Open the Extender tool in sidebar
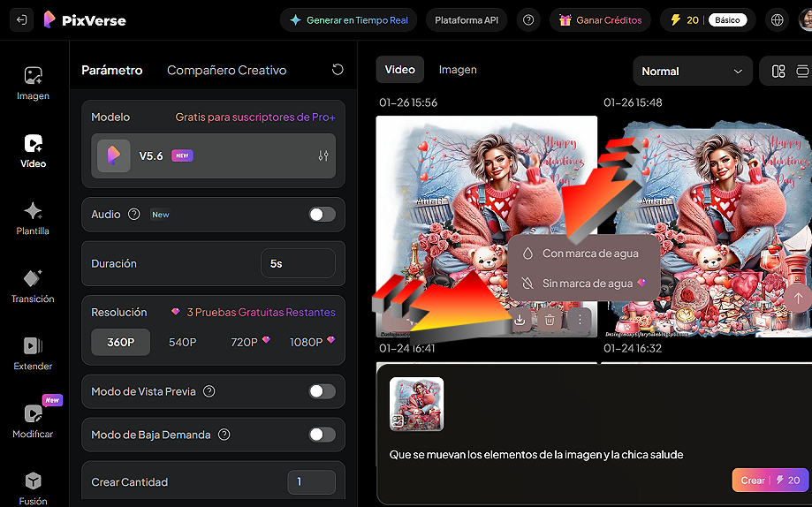The width and height of the screenshot is (812, 507). [x=33, y=353]
